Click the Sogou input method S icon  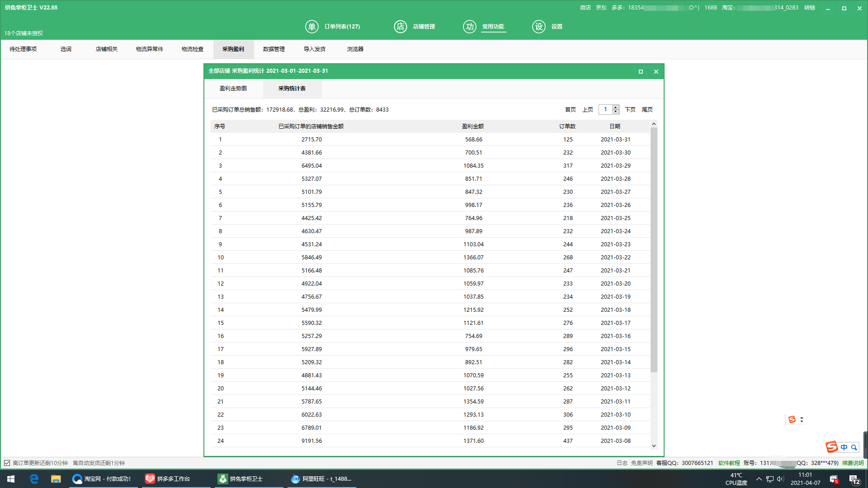(x=832, y=447)
